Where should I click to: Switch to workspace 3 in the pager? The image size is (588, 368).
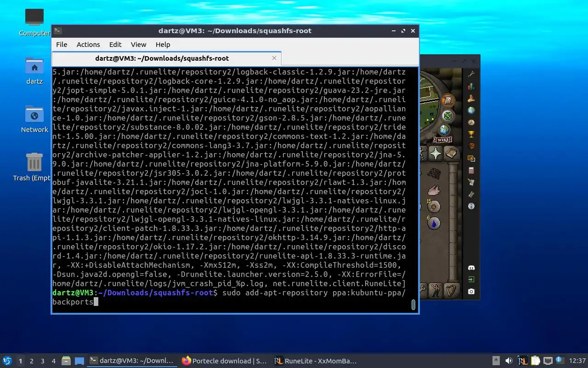tap(43, 361)
